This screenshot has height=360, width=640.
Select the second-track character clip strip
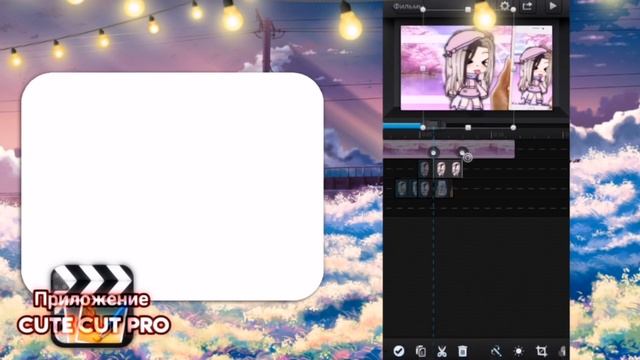click(441, 169)
